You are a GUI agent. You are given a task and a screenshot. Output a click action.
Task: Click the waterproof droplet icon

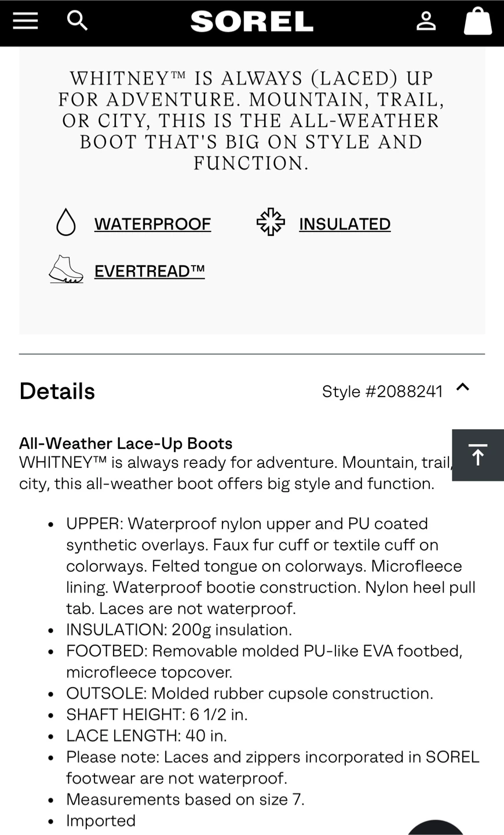coord(66,223)
